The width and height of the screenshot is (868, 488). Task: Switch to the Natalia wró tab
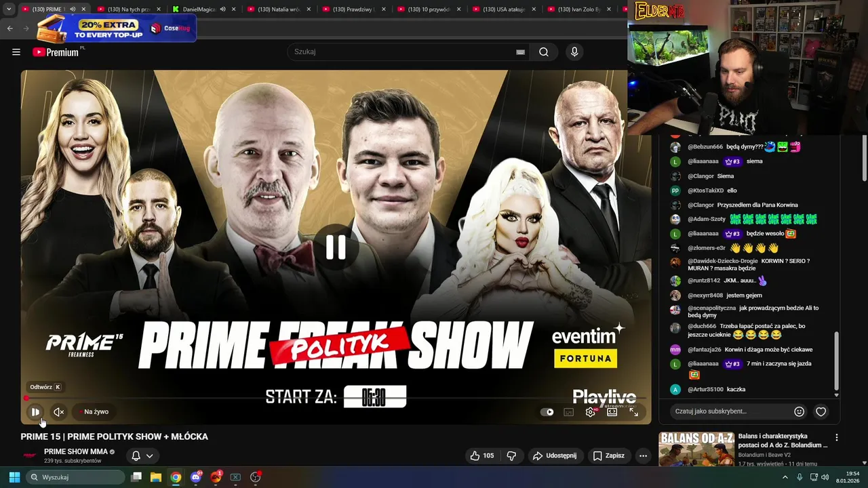279,9
